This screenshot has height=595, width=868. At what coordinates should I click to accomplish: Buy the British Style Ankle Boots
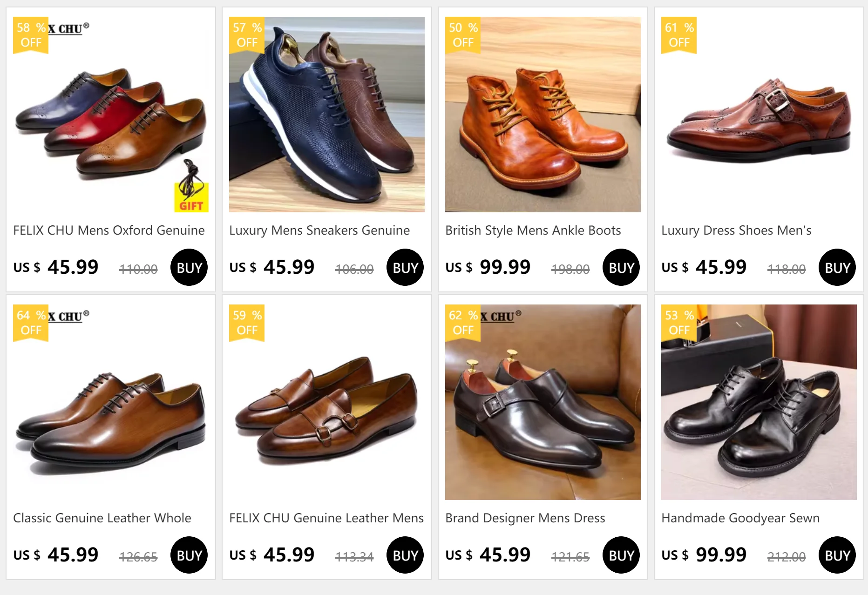621,268
